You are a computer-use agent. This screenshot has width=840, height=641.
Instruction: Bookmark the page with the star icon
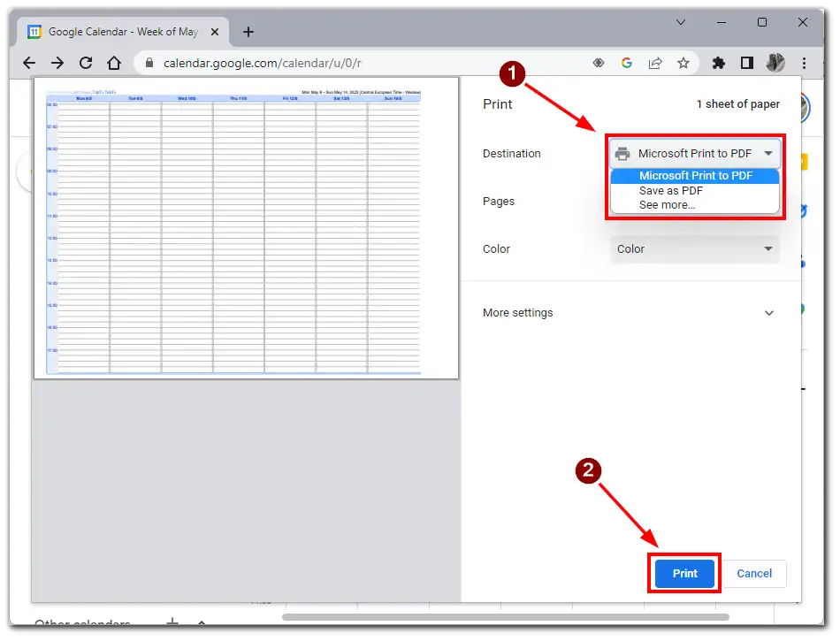pos(683,63)
